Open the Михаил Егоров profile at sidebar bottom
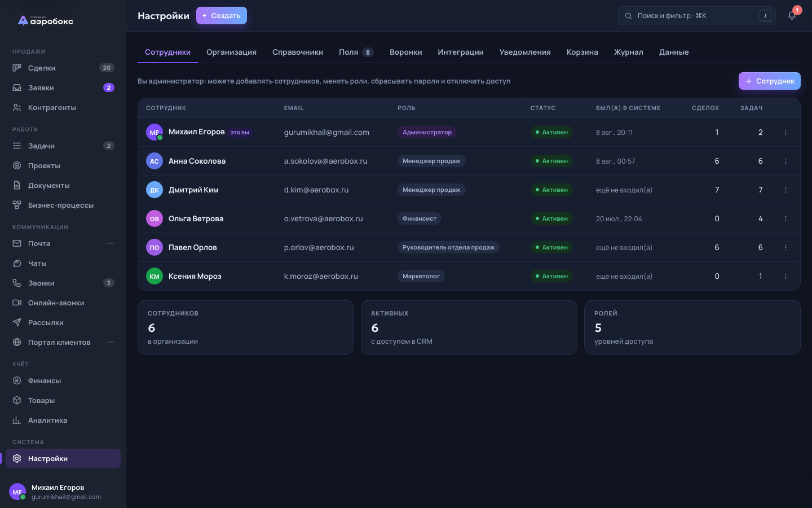 tap(63, 492)
